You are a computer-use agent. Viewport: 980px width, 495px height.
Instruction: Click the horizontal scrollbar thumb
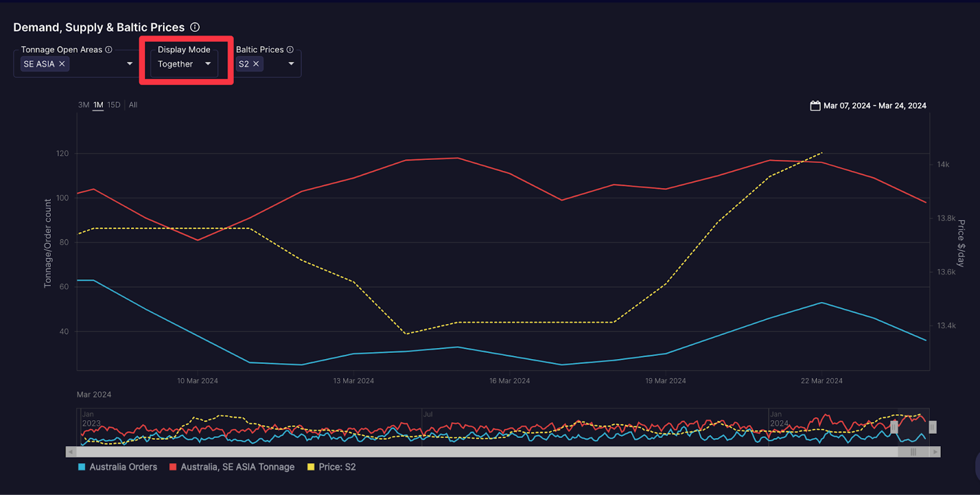[913, 452]
